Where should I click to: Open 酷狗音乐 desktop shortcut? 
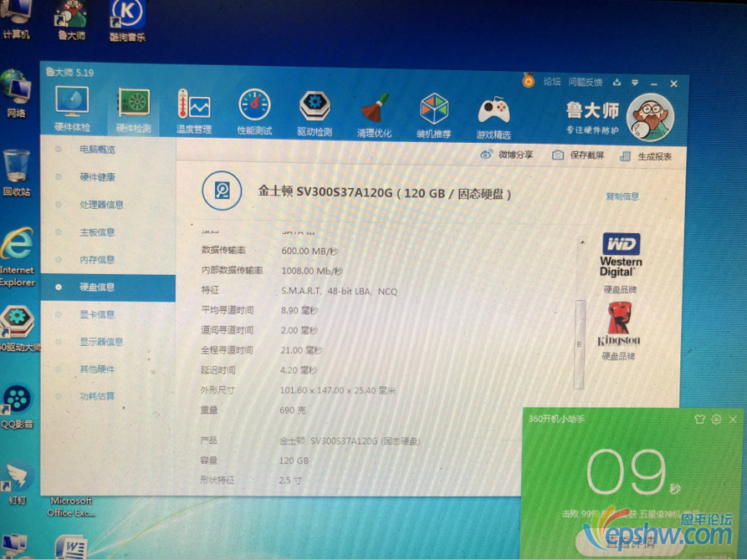click(x=128, y=21)
